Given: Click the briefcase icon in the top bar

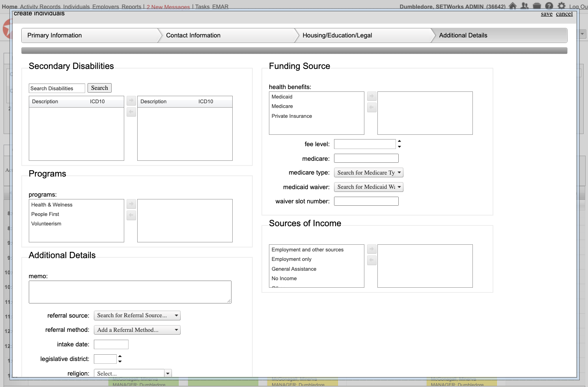Looking at the screenshot, I should (537, 6).
